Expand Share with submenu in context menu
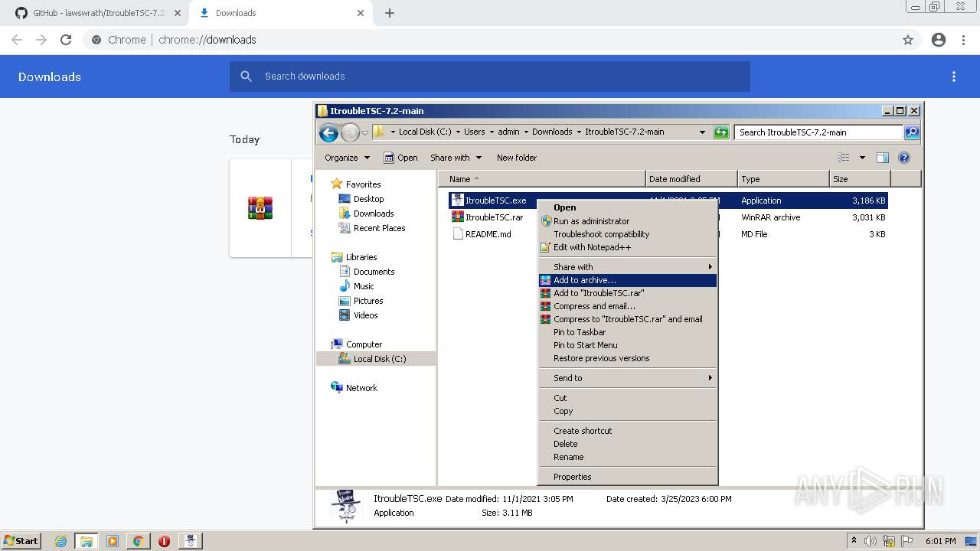This screenshot has width=980, height=551. tap(628, 267)
